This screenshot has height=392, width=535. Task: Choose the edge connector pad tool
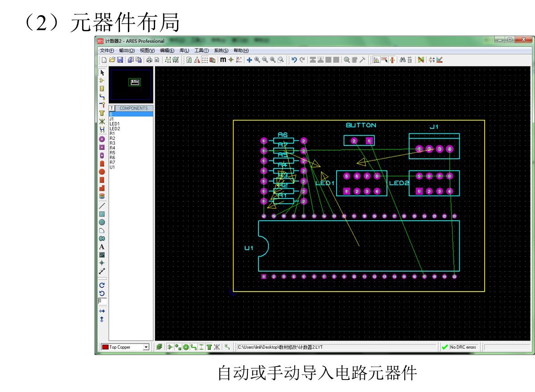coord(102,163)
